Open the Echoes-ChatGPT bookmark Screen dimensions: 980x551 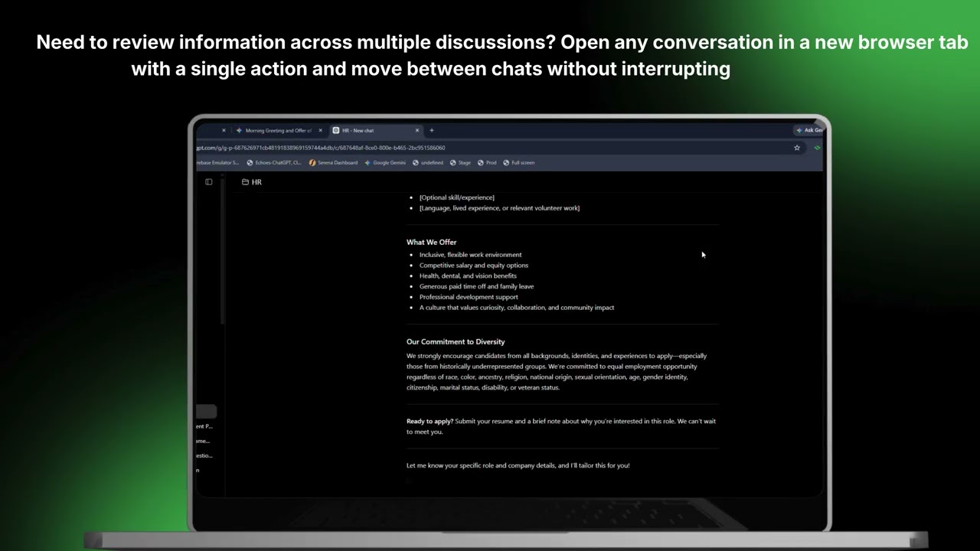pos(274,163)
